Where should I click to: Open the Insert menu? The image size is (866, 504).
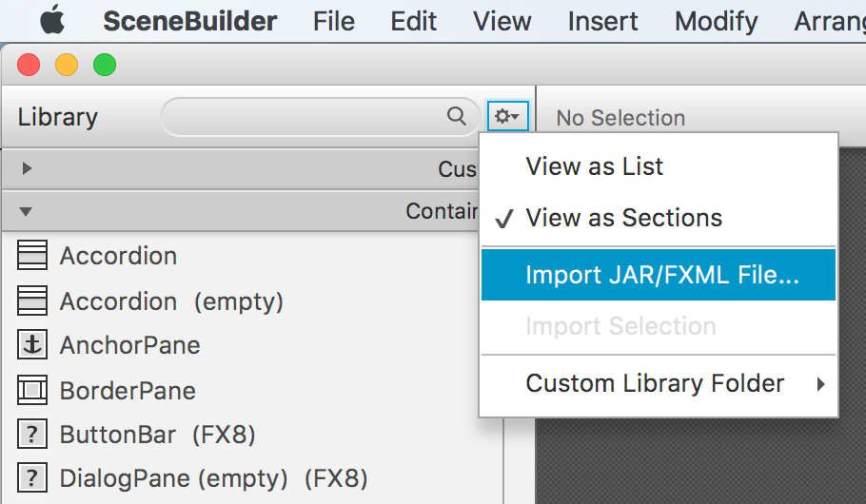coord(602,21)
